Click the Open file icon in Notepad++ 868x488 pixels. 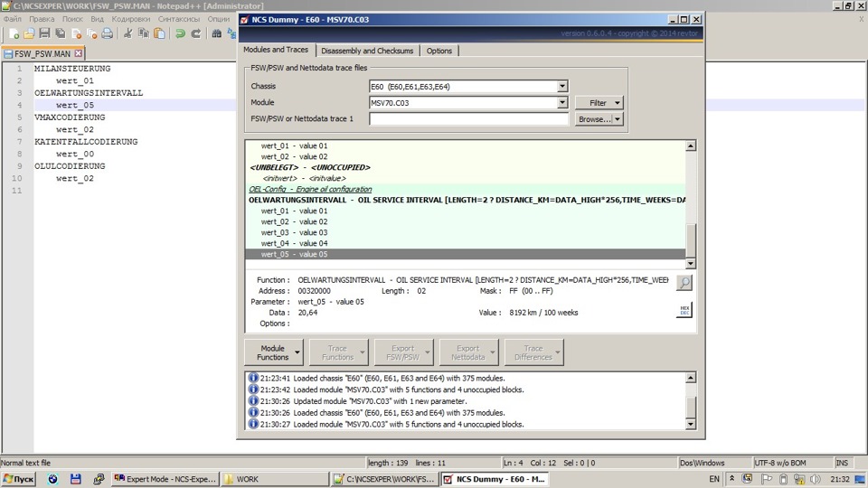29,33
